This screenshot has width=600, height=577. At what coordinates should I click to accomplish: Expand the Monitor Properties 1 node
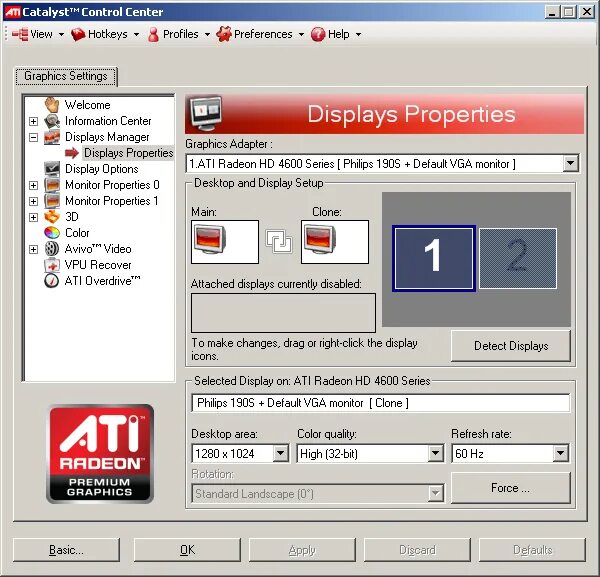point(34,201)
